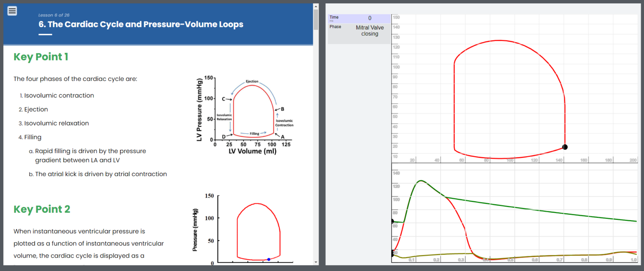Click the Time value field showing 0
Image resolution: width=644 pixels, height=271 pixels.
pos(369,18)
